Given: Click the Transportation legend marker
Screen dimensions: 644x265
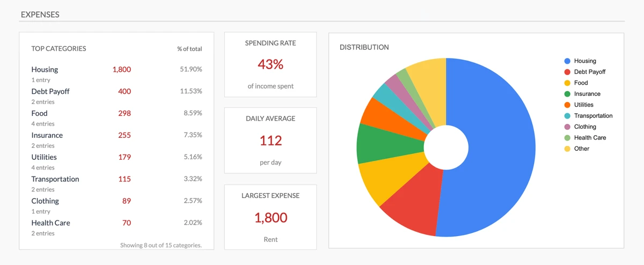Looking at the screenshot, I should [x=567, y=116].
